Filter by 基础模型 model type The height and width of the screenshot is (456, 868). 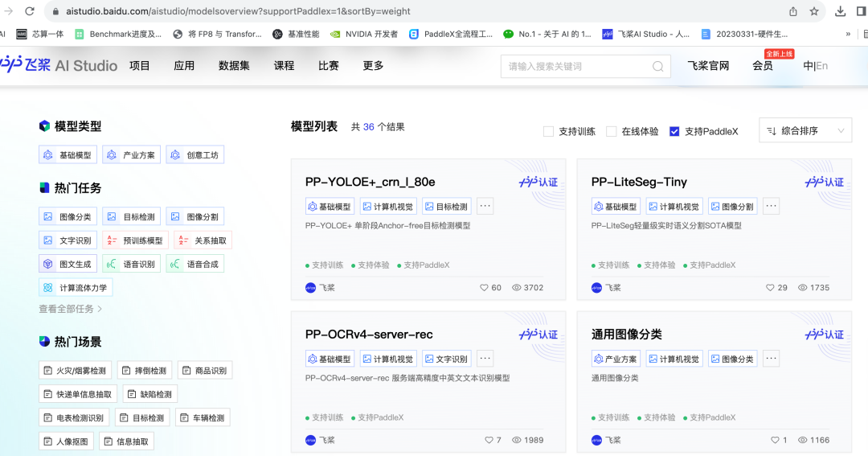[x=68, y=154]
